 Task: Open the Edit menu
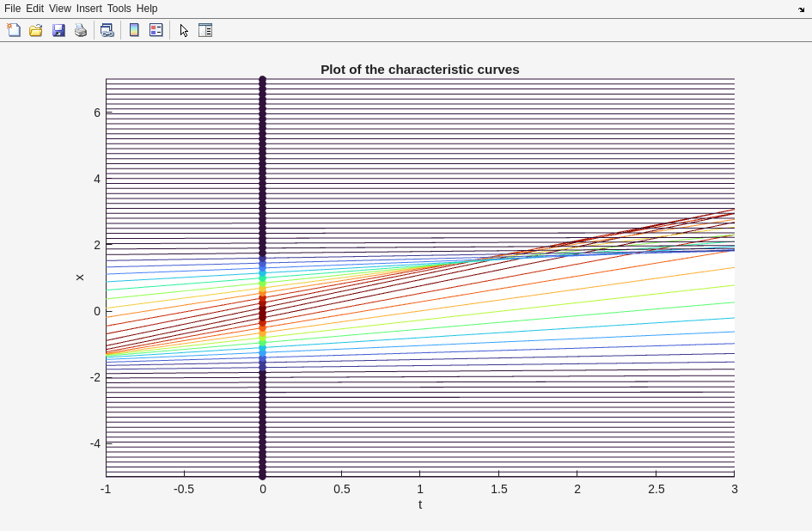click(x=34, y=9)
